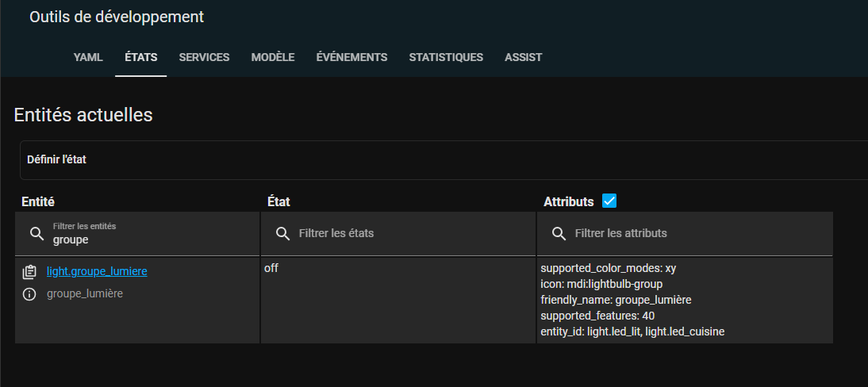Open the STATISTIQUES tab
The height and width of the screenshot is (387, 868).
click(446, 57)
